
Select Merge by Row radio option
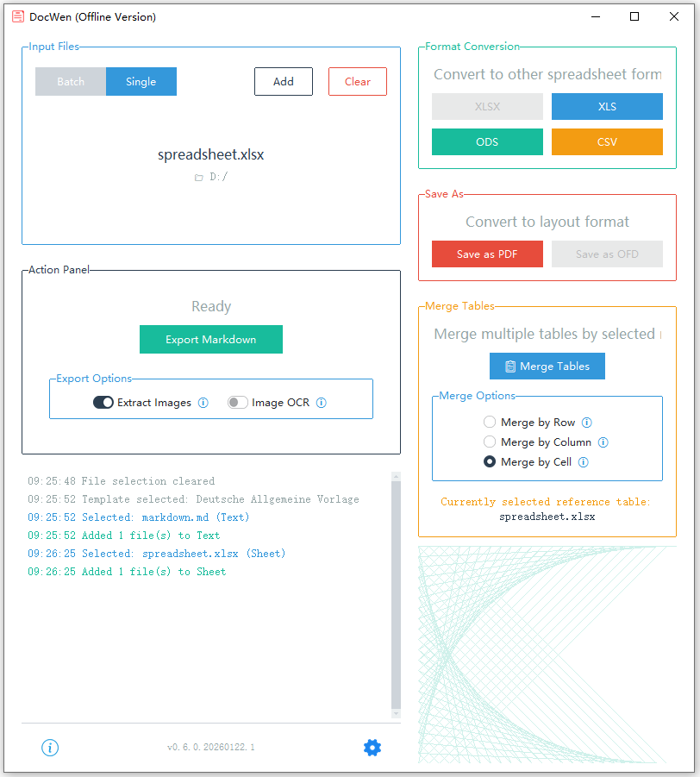pyautogui.click(x=490, y=423)
